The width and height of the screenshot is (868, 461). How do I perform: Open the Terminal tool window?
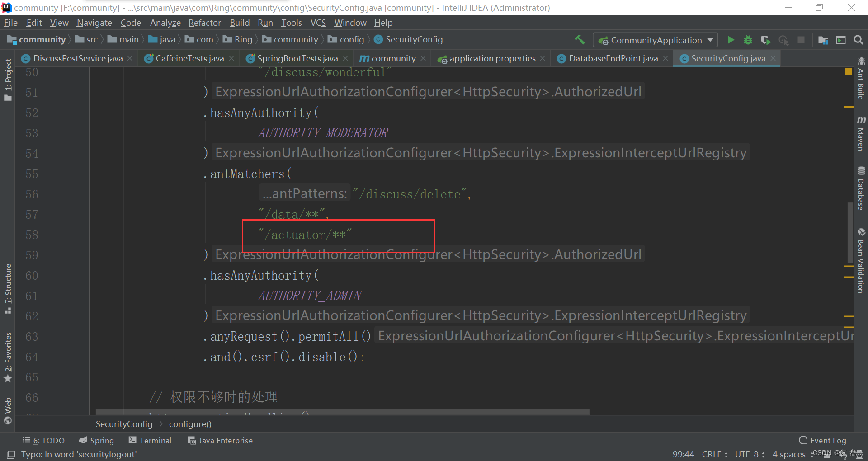pyautogui.click(x=150, y=440)
